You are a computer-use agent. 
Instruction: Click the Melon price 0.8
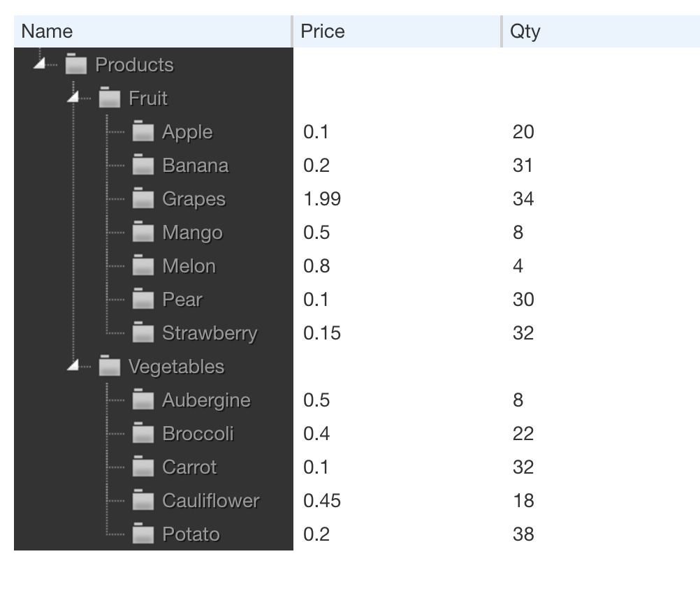[316, 266]
